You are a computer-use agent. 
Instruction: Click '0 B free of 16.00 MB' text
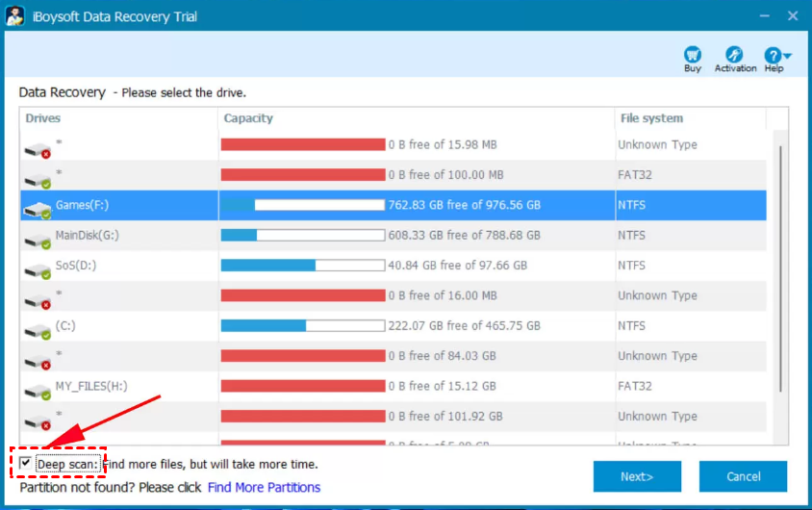point(443,295)
